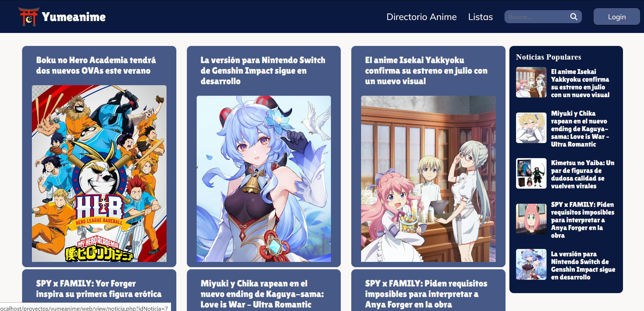The width and height of the screenshot is (644, 311).
Task: Click the Ganyu Genshin Impact artwork
Action: pyautogui.click(x=264, y=179)
